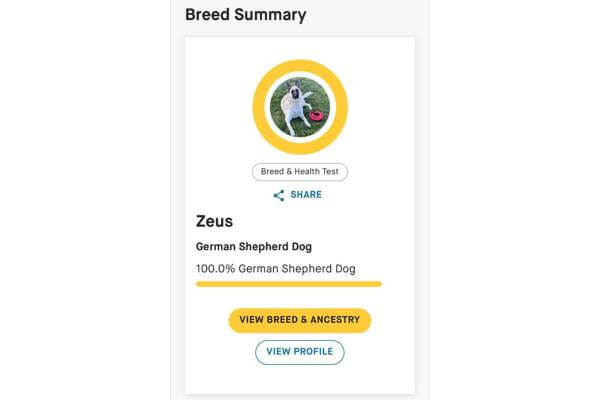Open the View Profile button

[300, 352]
